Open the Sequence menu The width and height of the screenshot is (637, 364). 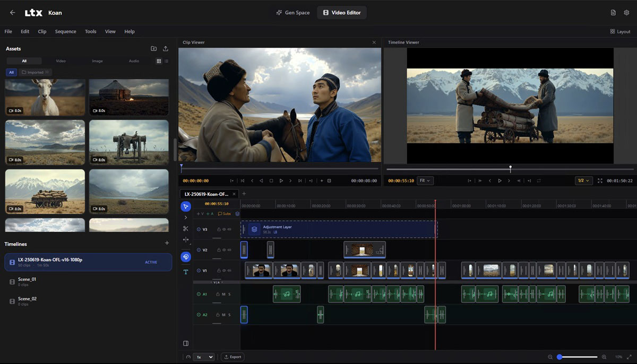click(x=65, y=31)
